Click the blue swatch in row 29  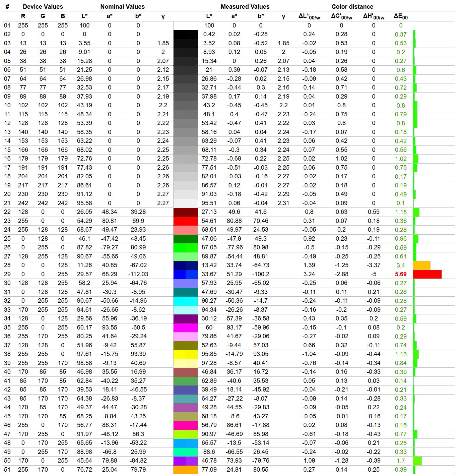(185, 274)
